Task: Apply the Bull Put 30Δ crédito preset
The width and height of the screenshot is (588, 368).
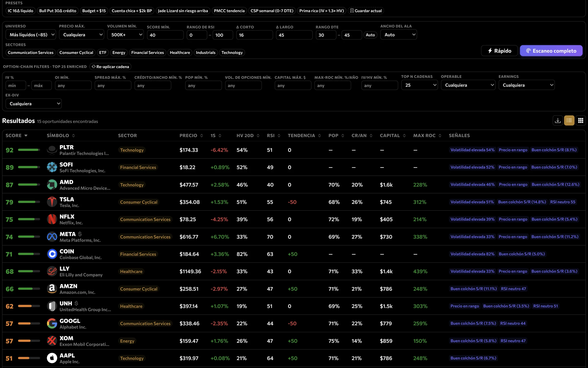Action: [58, 11]
